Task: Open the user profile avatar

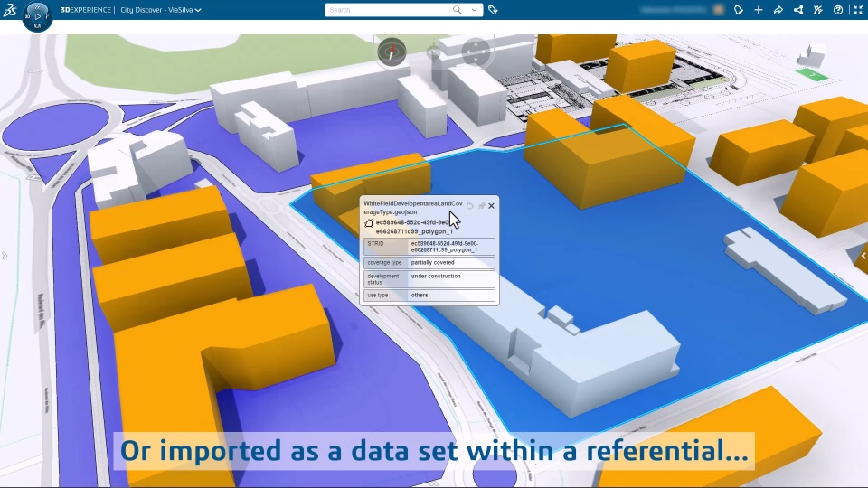Action: click(x=719, y=10)
